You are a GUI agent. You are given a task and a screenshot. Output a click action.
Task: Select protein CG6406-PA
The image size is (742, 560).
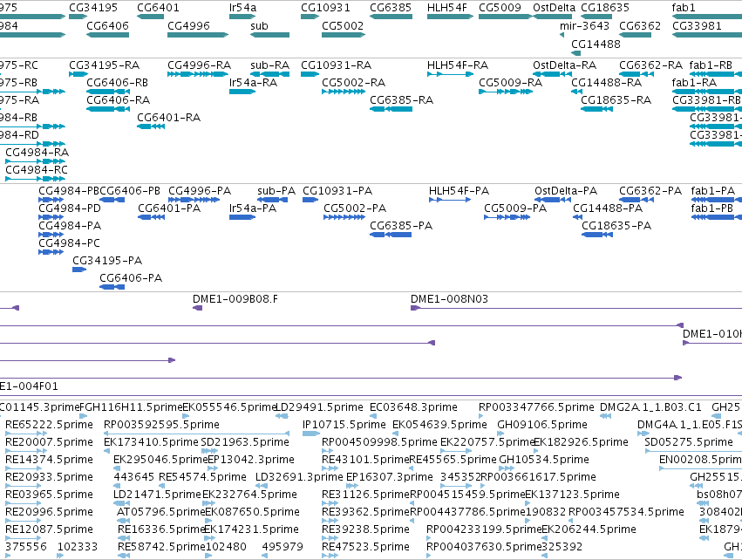(x=112, y=287)
